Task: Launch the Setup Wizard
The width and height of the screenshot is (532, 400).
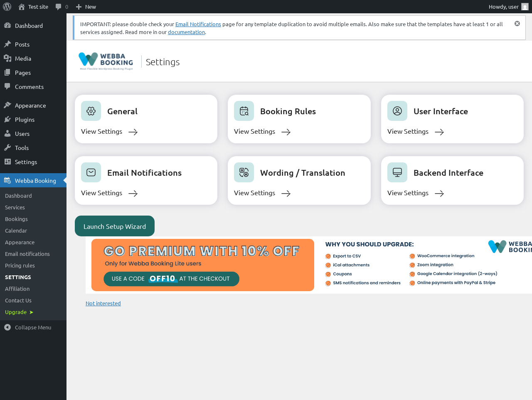Action: coord(115,226)
